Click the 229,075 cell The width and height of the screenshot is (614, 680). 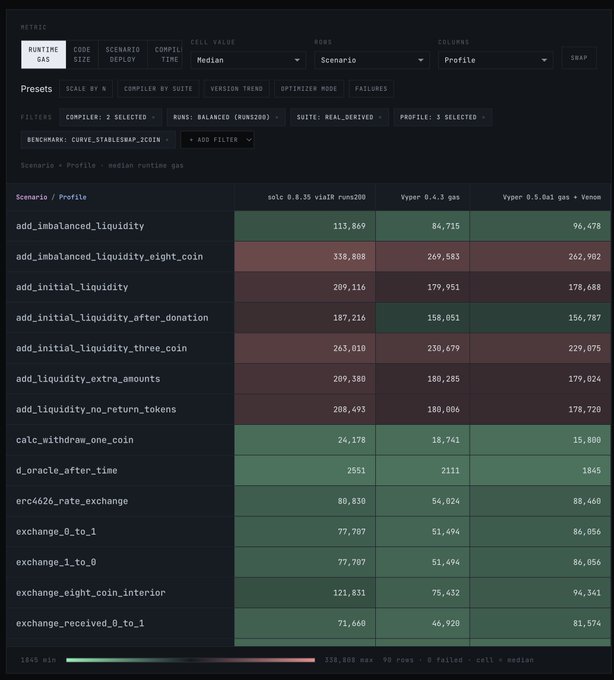click(x=540, y=348)
